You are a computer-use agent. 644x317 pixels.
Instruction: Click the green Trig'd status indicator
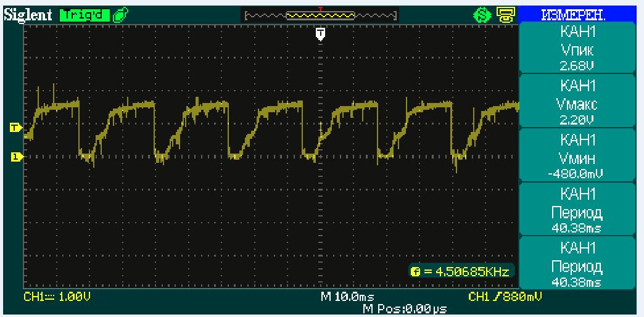click(84, 15)
